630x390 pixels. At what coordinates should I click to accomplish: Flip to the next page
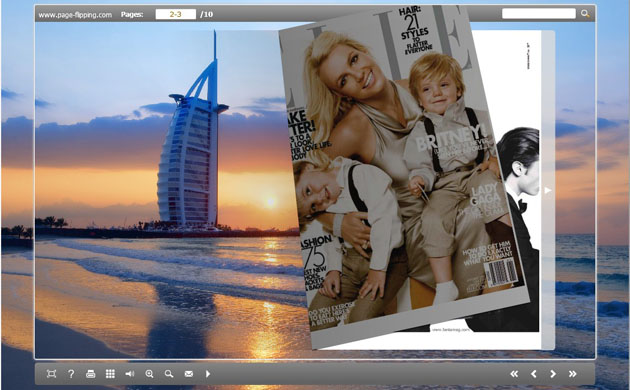click(x=553, y=374)
